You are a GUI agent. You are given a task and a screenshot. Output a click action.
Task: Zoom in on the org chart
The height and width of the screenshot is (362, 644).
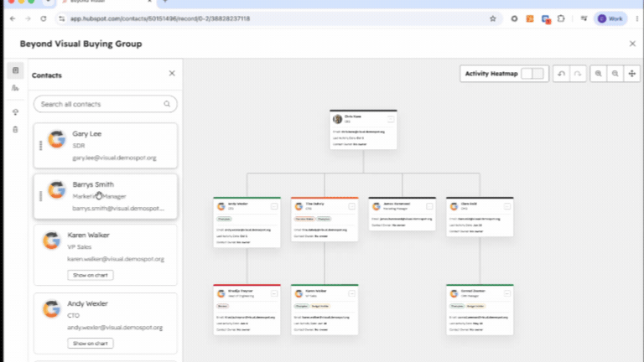[599, 74]
